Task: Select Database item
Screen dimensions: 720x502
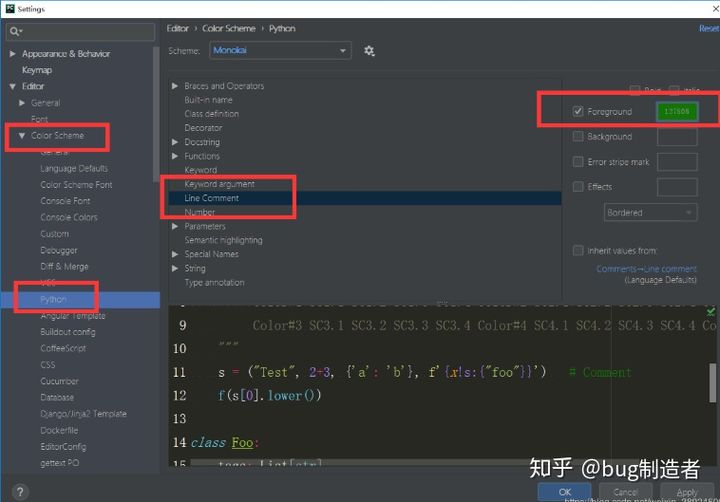Action: point(57,397)
